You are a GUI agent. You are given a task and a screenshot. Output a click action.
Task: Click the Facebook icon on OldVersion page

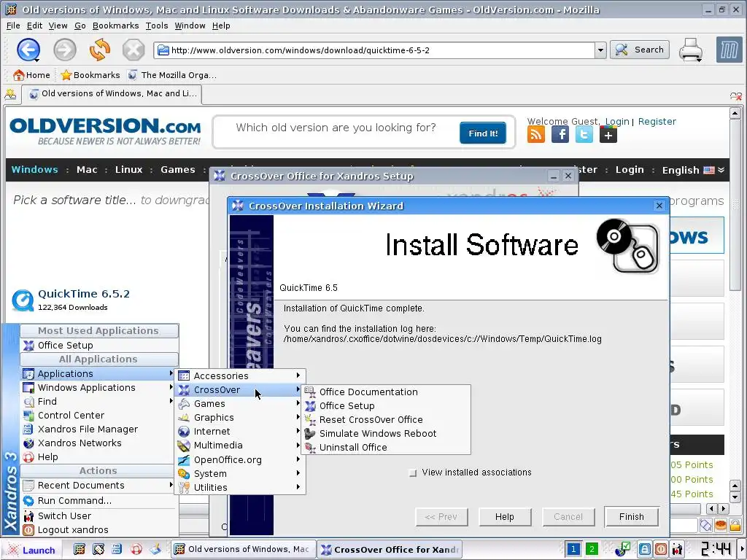tap(560, 135)
